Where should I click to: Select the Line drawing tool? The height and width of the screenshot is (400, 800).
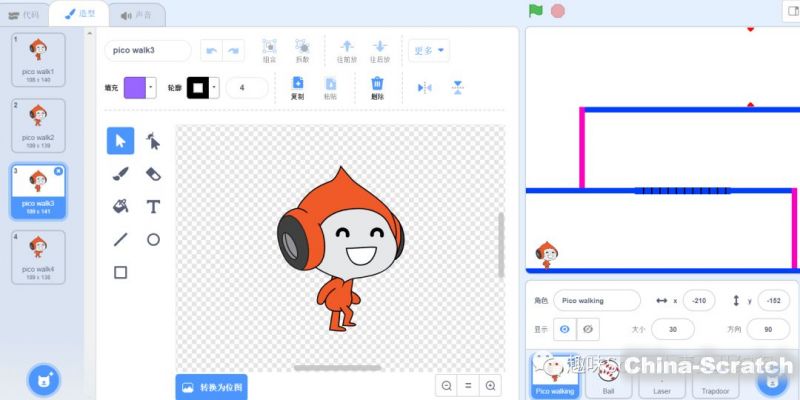120,239
